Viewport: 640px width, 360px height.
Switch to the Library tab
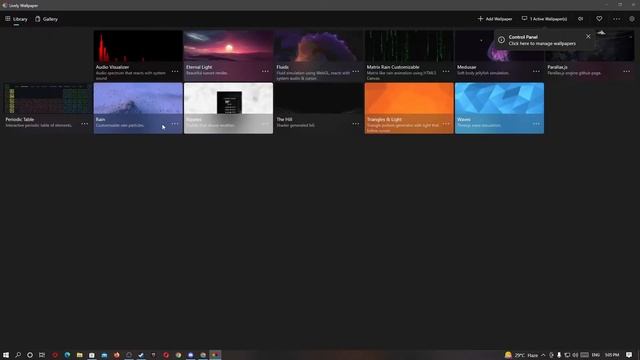[16, 19]
